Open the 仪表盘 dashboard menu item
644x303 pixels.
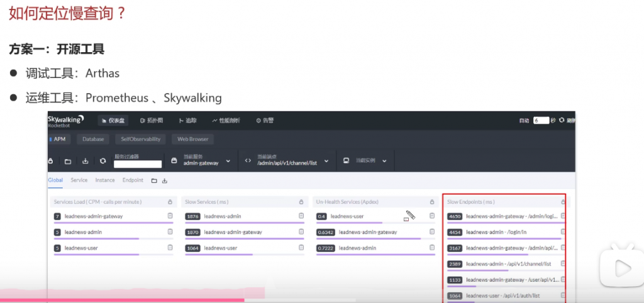(x=113, y=120)
